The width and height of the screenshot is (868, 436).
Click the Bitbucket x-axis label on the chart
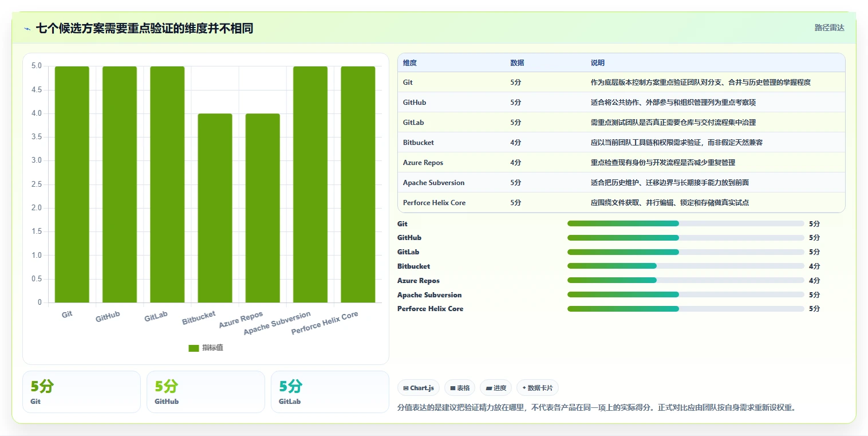click(199, 318)
